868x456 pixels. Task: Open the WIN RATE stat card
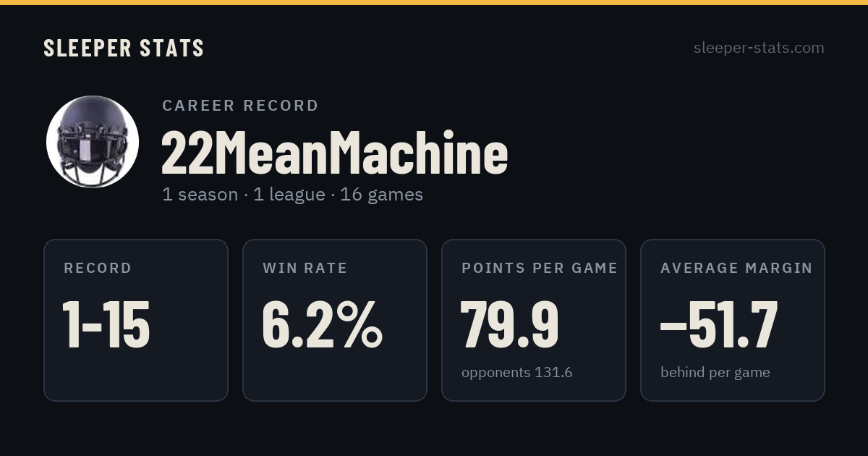click(335, 320)
